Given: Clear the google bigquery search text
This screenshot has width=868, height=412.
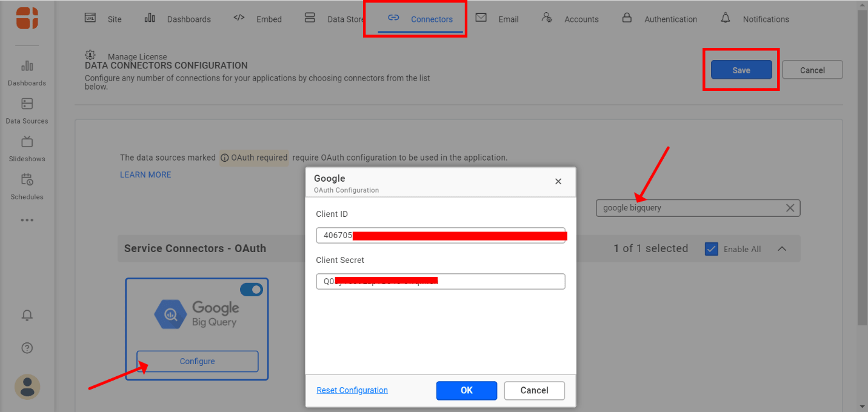Looking at the screenshot, I should tap(790, 208).
